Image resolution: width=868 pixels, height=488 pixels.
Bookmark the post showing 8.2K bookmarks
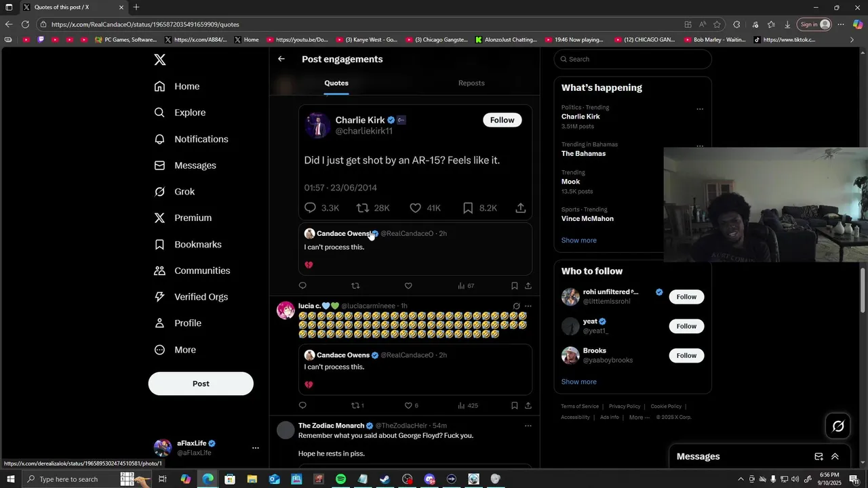[x=468, y=208]
